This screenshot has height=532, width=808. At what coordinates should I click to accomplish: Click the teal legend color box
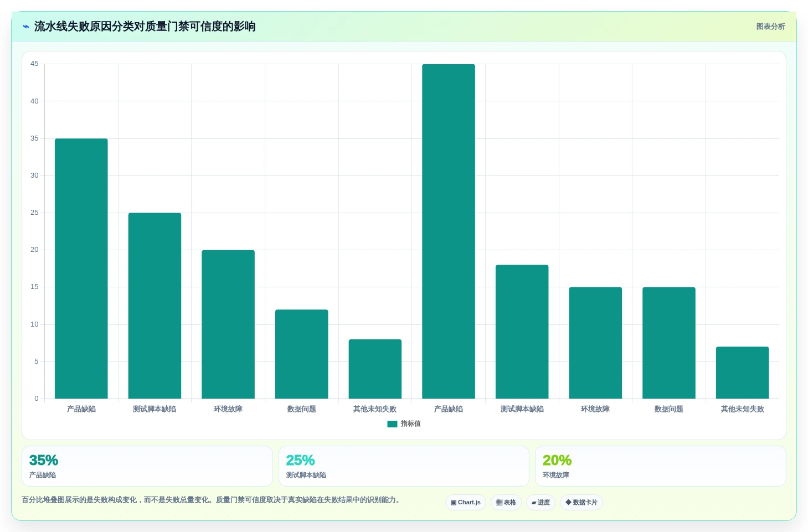[x=392, y=424]
